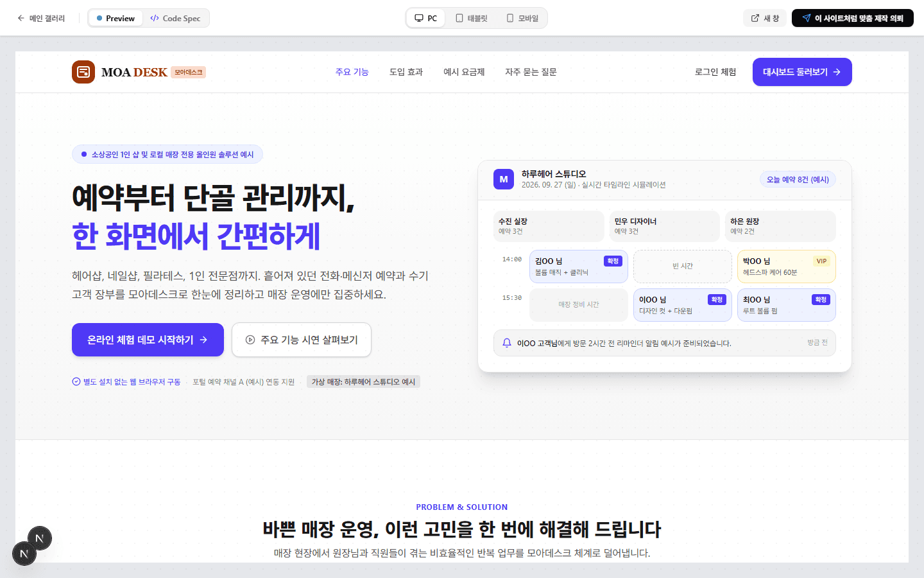The width and height of the screenshot is (924, 578).
Task: Open the 예시 요금제 nav menu
Action: coord(464,72)
